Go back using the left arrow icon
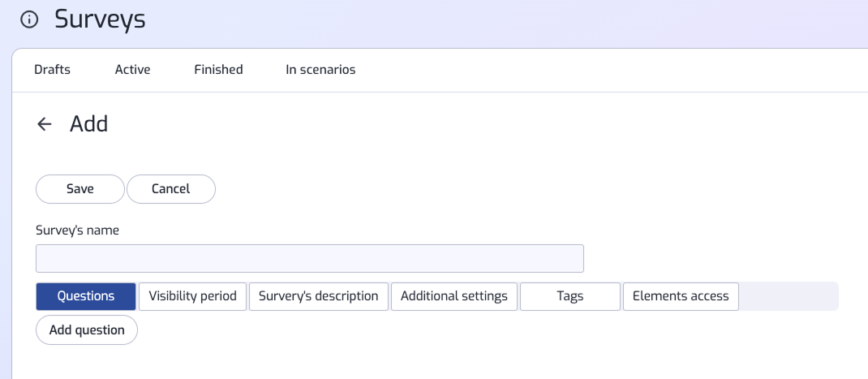Viewport: 868px width, 379px height. (45, 124)
